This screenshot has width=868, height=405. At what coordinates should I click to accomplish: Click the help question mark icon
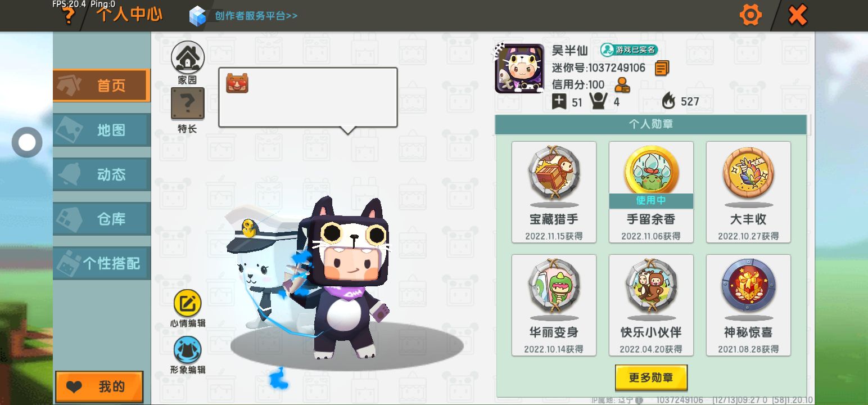[x=68, y=15]
